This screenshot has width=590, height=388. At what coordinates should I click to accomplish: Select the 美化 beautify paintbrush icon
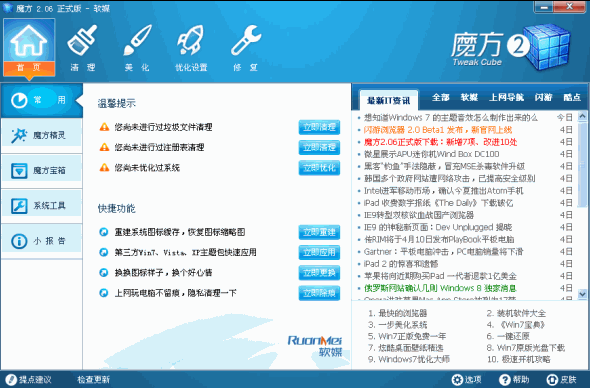pos(137,40)
